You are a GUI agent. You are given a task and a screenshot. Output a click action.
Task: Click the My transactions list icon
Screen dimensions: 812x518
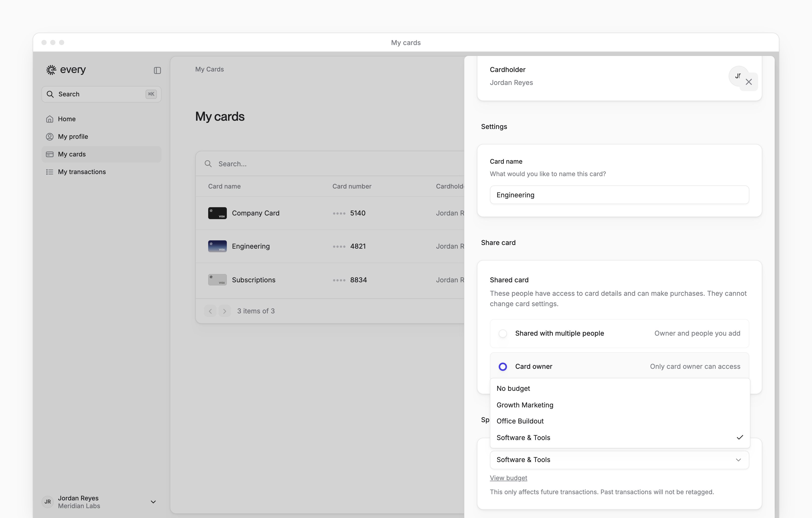point(49,172)
